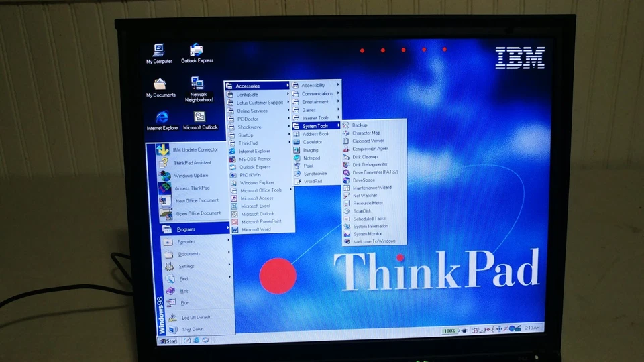The width and height of the screenshot is (644, 362).
Task: Expand the Programs submenu
Action: click(x=195, y=229)
